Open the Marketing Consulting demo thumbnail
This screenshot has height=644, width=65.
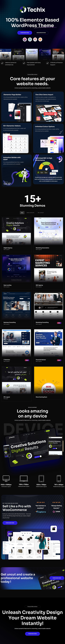[49, 305]
